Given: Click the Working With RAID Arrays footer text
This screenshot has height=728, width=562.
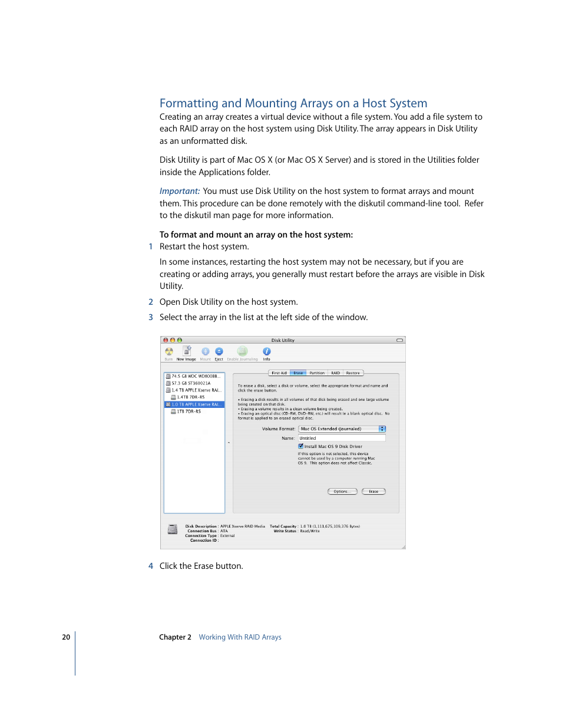Looking at the screenshot, I should point(240,637).
